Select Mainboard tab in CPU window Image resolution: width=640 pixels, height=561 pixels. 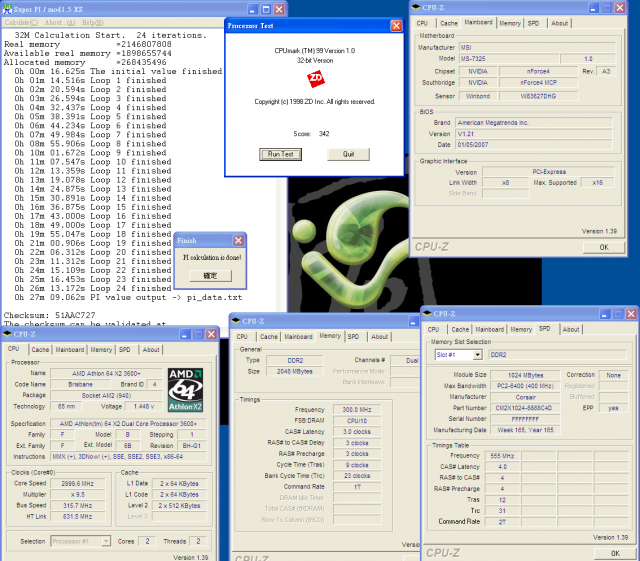pos(69,350)
